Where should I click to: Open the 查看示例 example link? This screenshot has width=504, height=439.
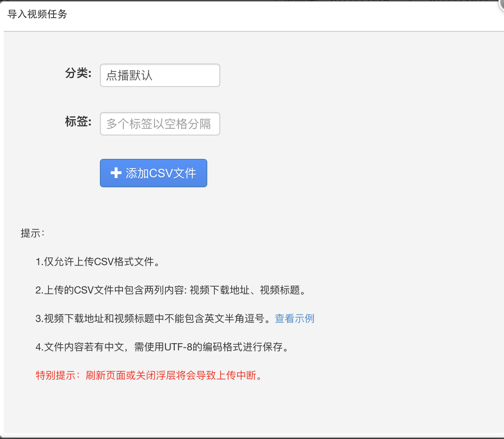point(294,319)
